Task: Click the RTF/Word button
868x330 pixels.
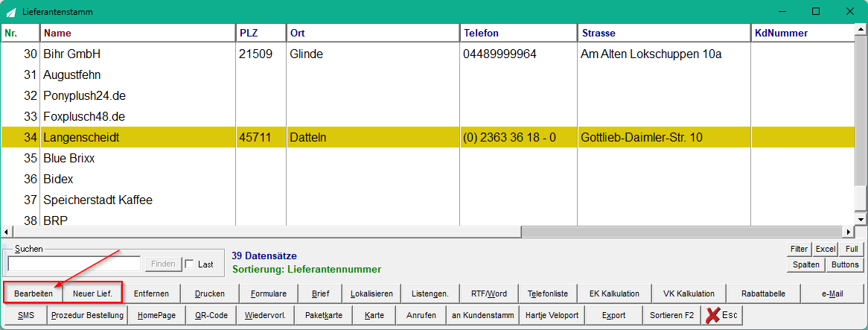Action: tap(489, 293)
